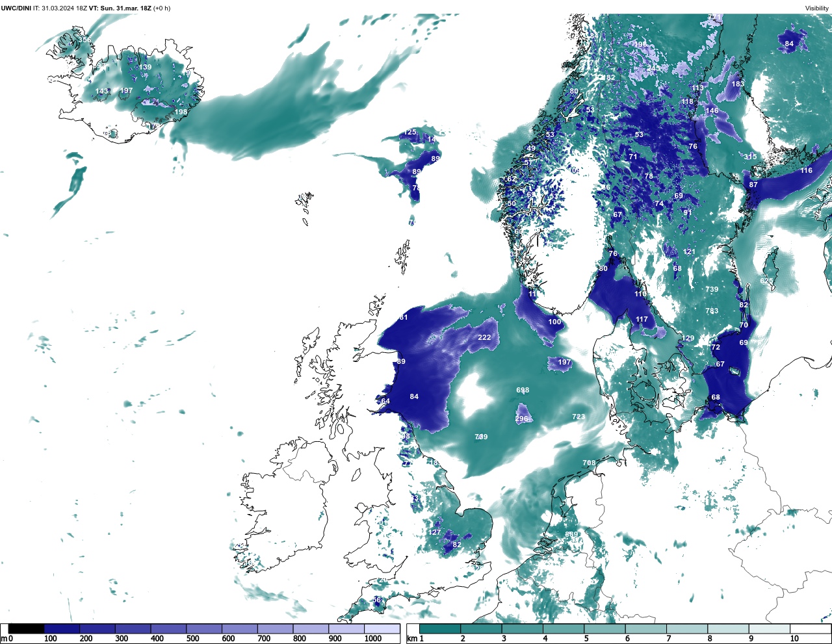Image resolution: width=832 pixels, height=644 pixels.
Task: Click the 'Visibility' title label
Action: click(x=817, y=8)
